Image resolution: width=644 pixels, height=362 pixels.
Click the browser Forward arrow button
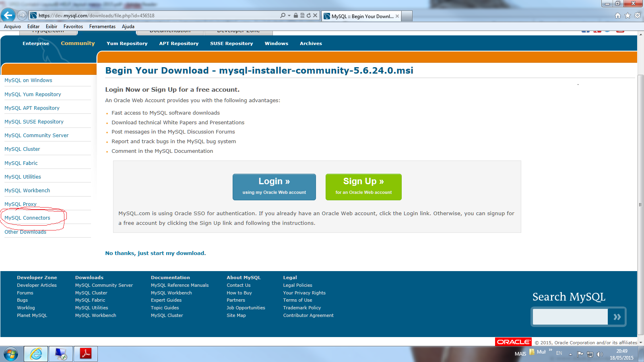22,15
